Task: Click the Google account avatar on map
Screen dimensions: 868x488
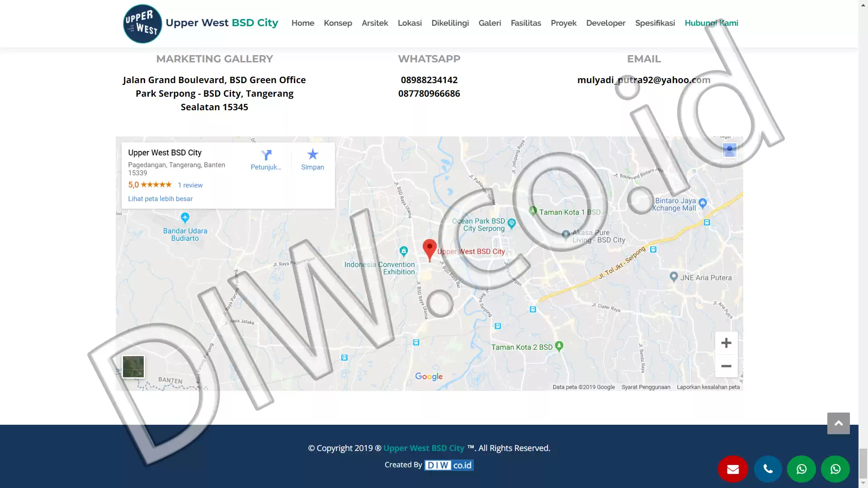Action: point(729,150)
